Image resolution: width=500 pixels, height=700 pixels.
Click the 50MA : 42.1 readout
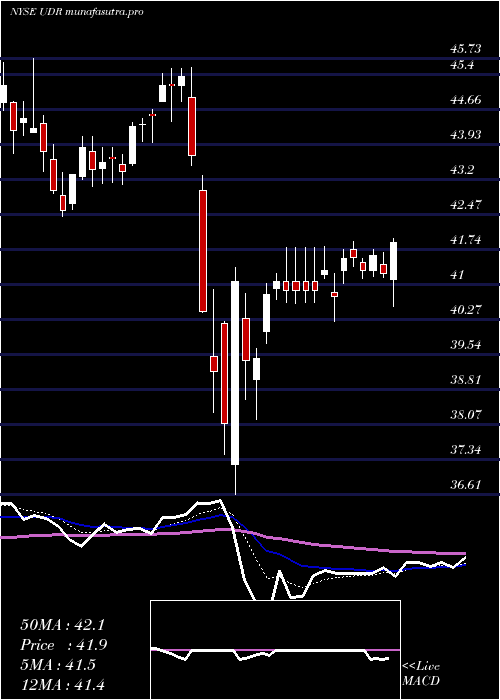point(62,625)
